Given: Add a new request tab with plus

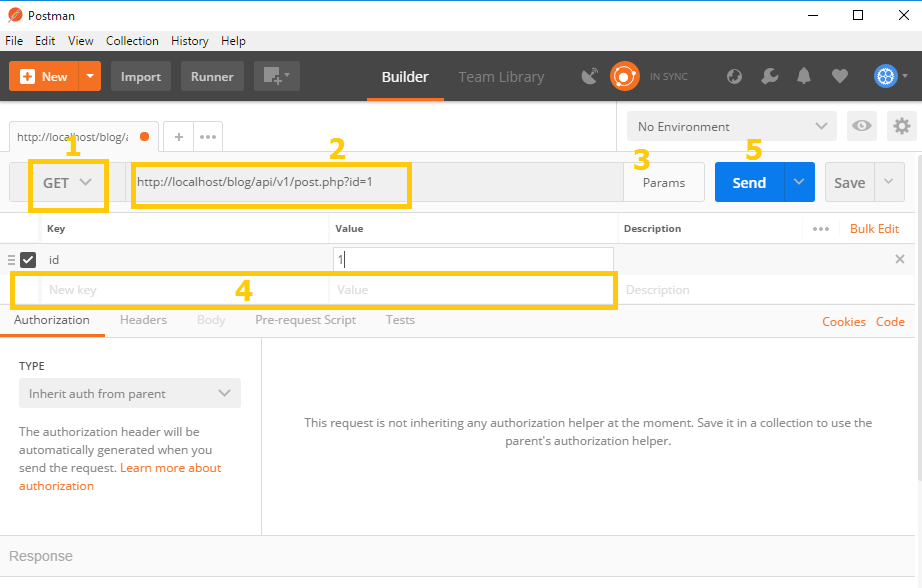Looking at the screenshot, I should pyautogui.click(x=179, y=137).
